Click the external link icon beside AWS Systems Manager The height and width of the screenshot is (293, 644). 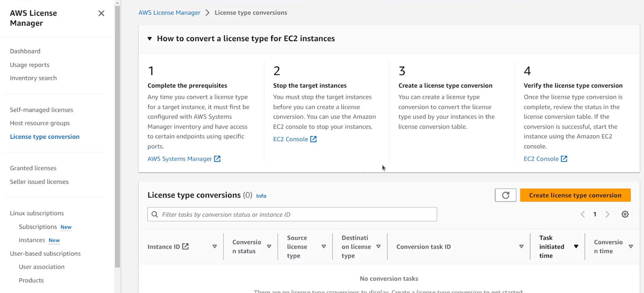[217, 158]
